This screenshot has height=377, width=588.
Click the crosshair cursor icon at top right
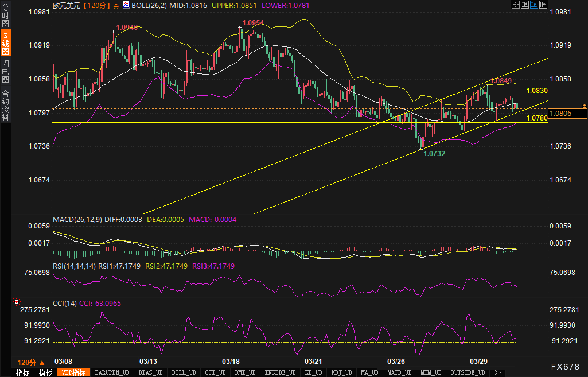tap(515, 5)
